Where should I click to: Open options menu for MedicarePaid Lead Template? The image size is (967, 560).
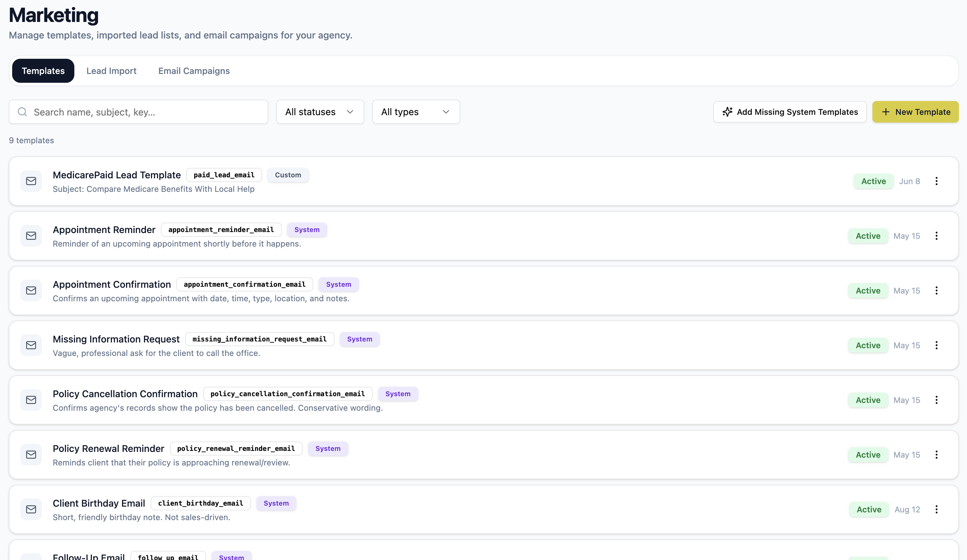(936, 181)
